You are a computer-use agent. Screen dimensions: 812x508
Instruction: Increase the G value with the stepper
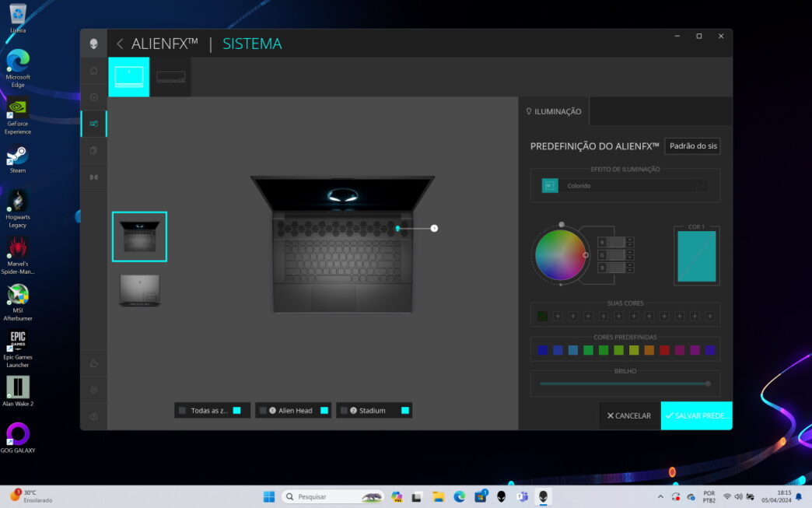(630, 253)
